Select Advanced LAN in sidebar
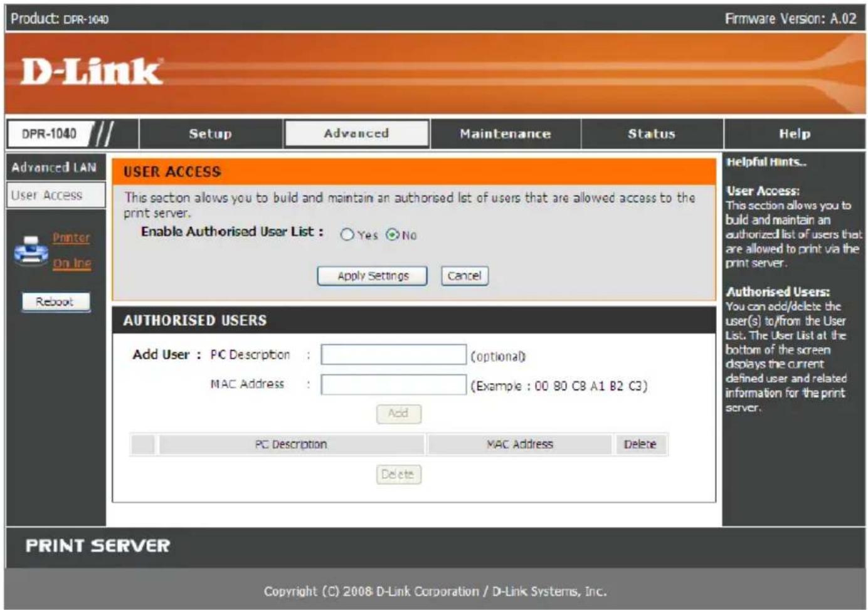Image resolution: width=868 pixels, height=610 pixels. 55,167
